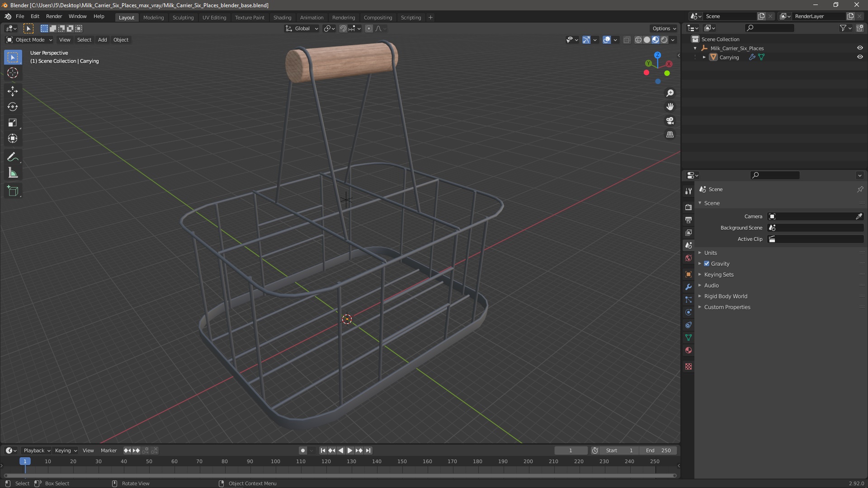Activate the Annotate tool
This screenshot has width=868, height=488.
click(12, 157)
